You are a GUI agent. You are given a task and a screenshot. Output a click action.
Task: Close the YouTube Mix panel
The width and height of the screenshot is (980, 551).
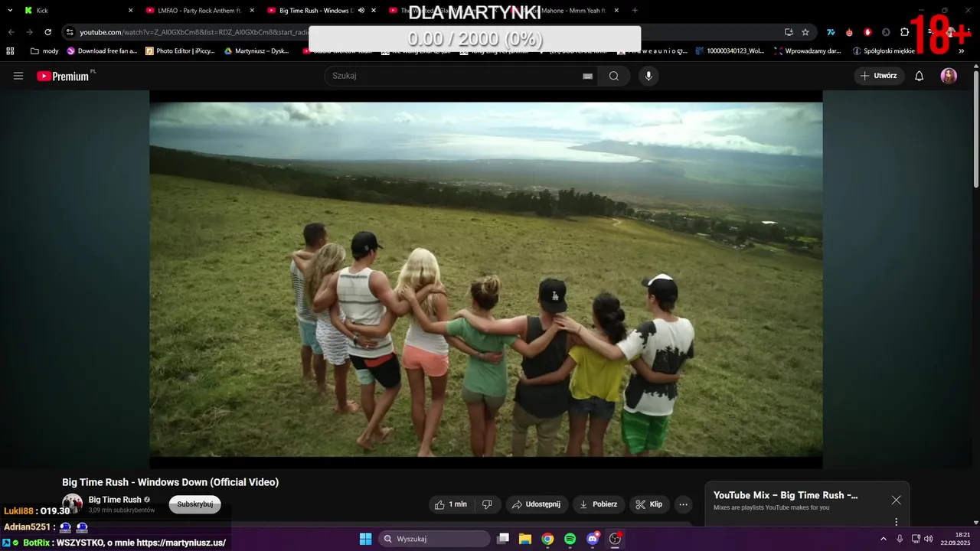(896, 500)
